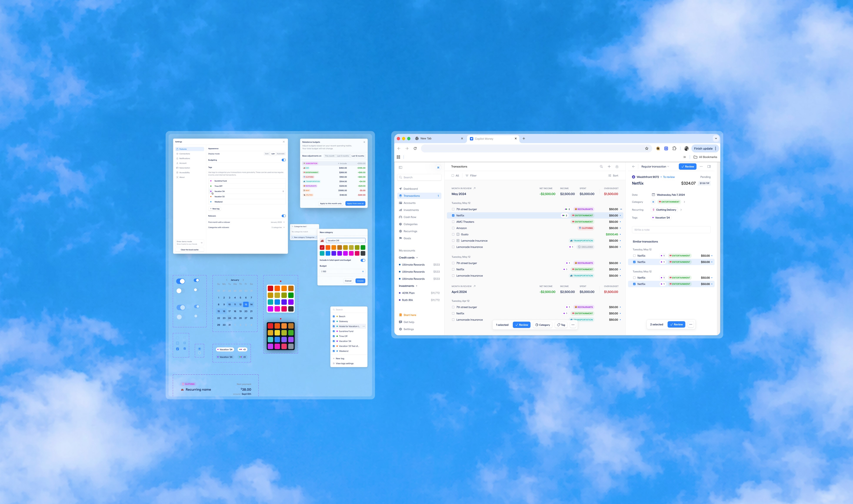Click the search magnifier in Transactions header
This screenshot has width=853, height=504.
[x=601, y=166]
